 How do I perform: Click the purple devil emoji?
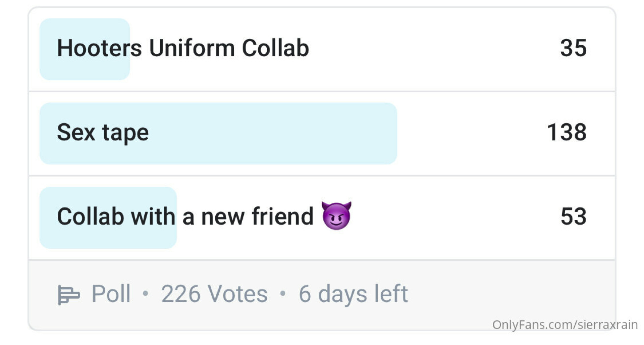pos(336,216)
